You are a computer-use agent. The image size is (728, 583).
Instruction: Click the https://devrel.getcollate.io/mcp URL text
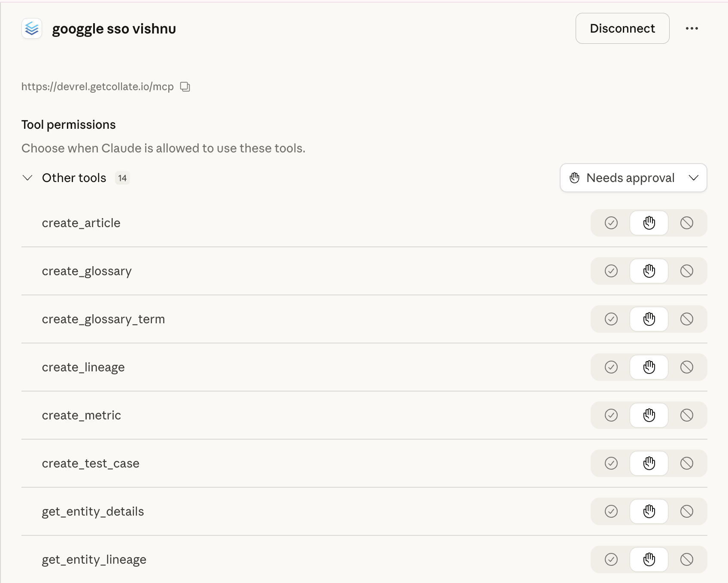pos(97,87)
